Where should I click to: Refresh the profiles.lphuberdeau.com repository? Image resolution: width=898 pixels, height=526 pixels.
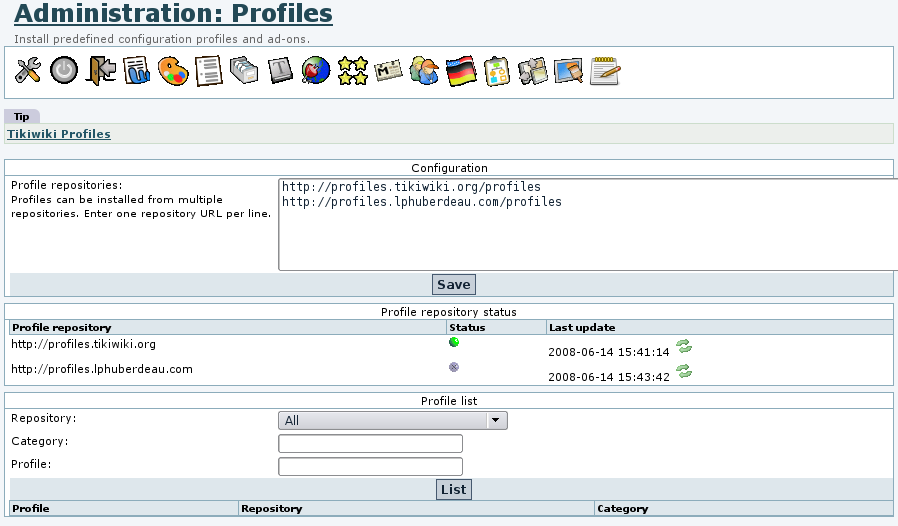(x=684, y=371)
